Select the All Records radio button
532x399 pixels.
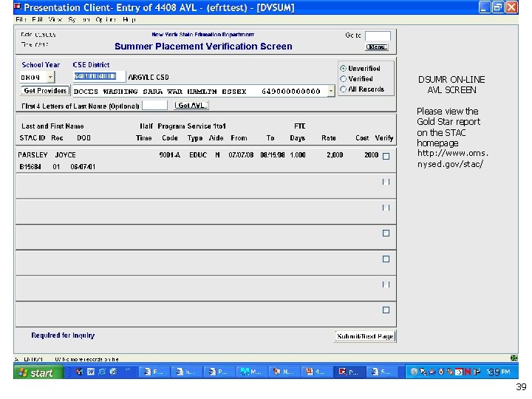[x=343, y=89]
